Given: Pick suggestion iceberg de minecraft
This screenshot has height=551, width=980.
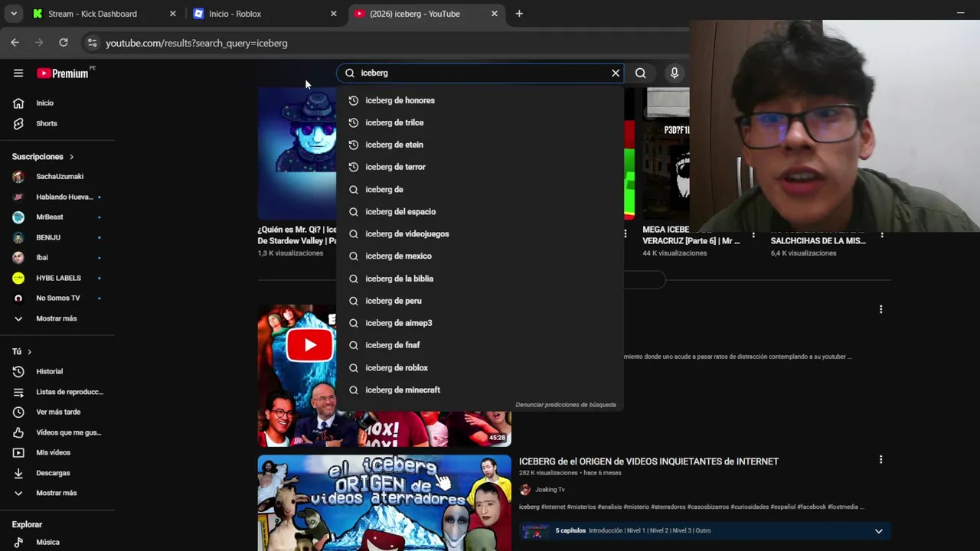Looking at the screenshot, I should point(480,390).
